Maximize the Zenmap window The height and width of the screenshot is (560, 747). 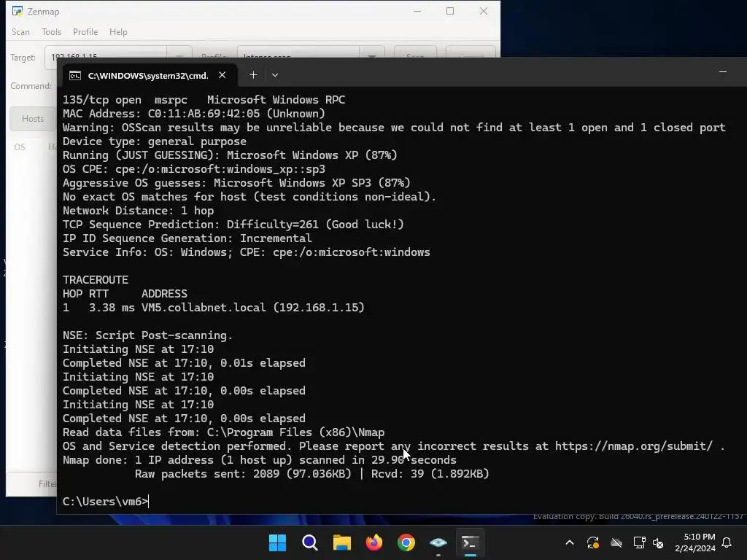[449, 11]
